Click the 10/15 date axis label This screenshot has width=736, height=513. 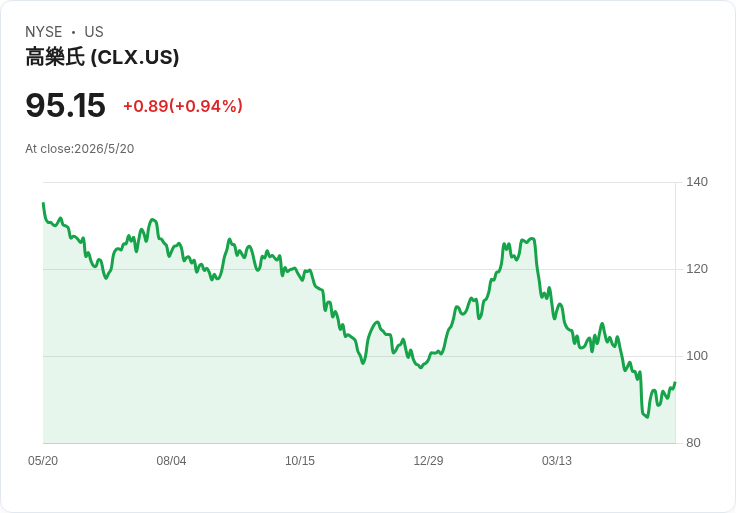(300, 461)
